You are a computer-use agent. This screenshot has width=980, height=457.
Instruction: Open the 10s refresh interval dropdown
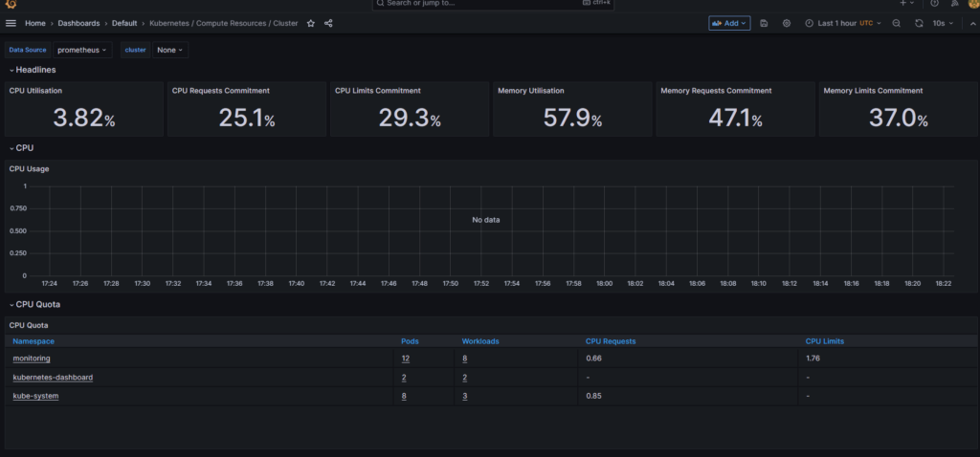click(x=943, y=23)
